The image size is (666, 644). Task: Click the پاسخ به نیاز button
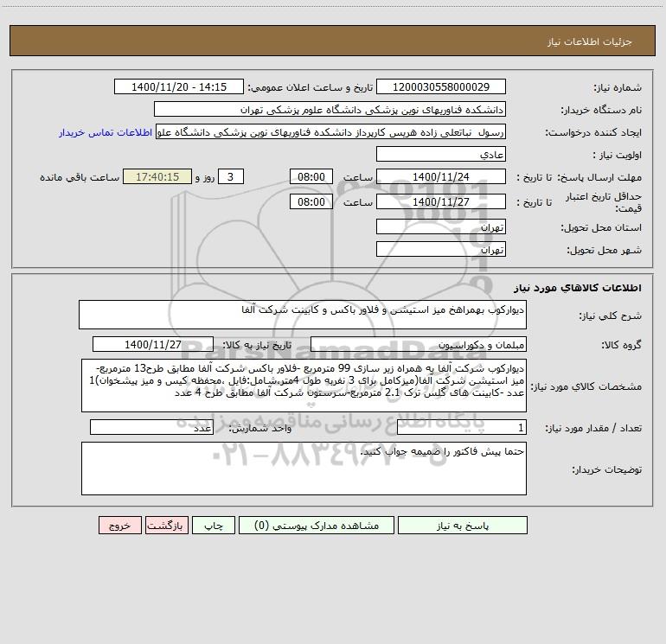[462, 526]
